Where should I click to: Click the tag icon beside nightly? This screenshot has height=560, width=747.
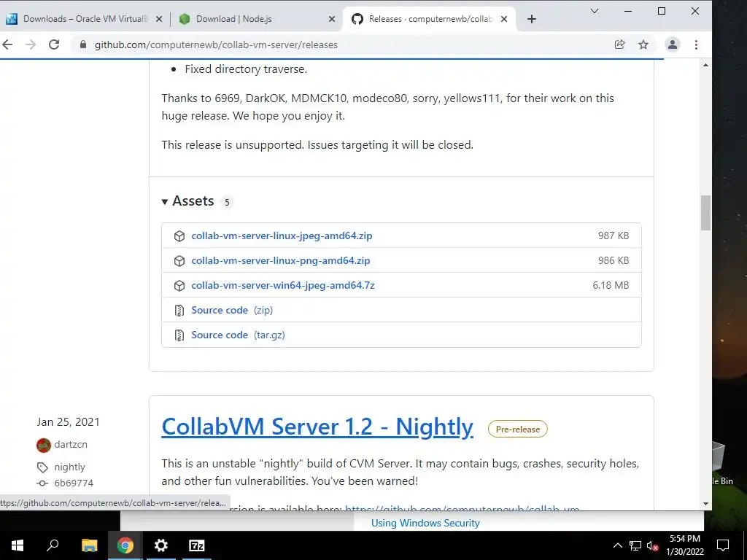[x=42, y=467]
